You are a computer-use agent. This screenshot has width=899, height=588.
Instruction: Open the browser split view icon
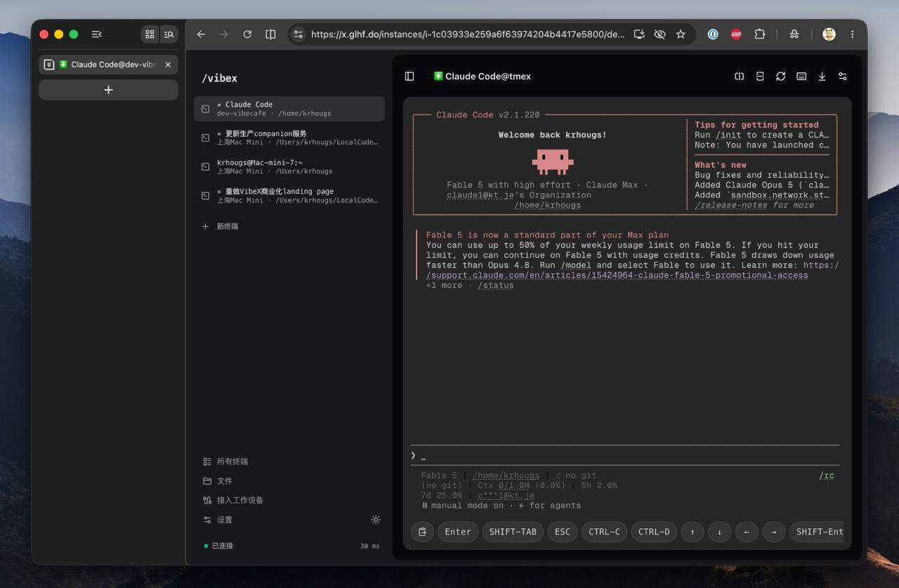point(270,34)
